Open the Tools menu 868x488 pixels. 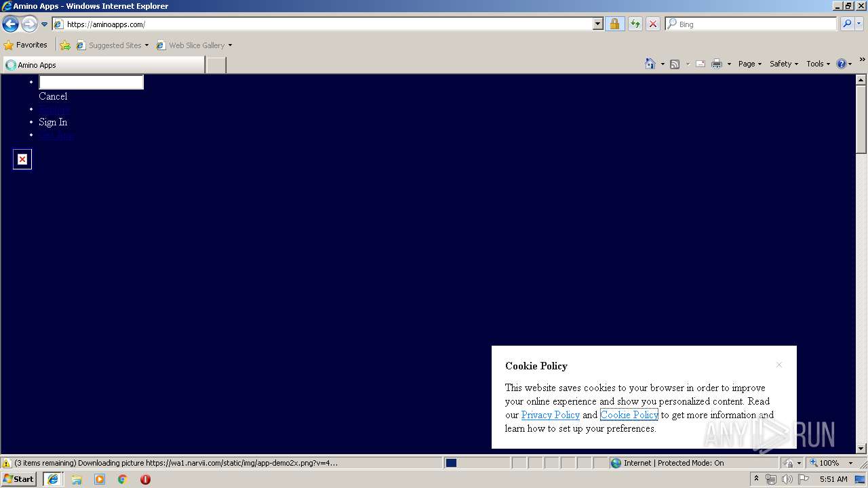818,64
